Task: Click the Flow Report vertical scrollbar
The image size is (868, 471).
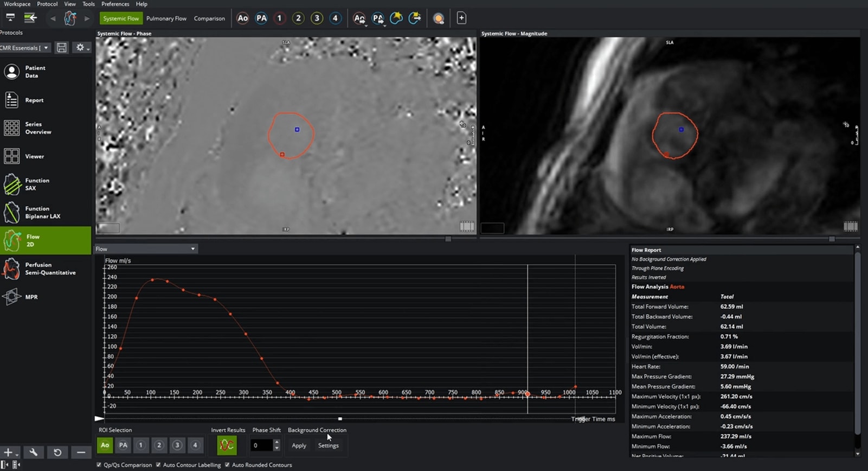Action: [x=857, y=342]
